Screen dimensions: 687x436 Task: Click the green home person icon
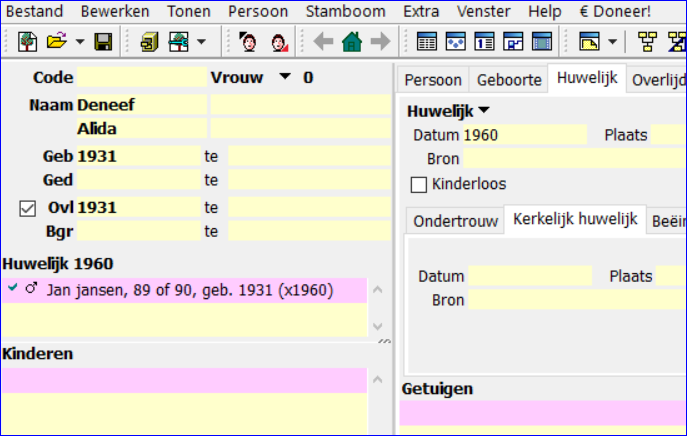(351, 42)
